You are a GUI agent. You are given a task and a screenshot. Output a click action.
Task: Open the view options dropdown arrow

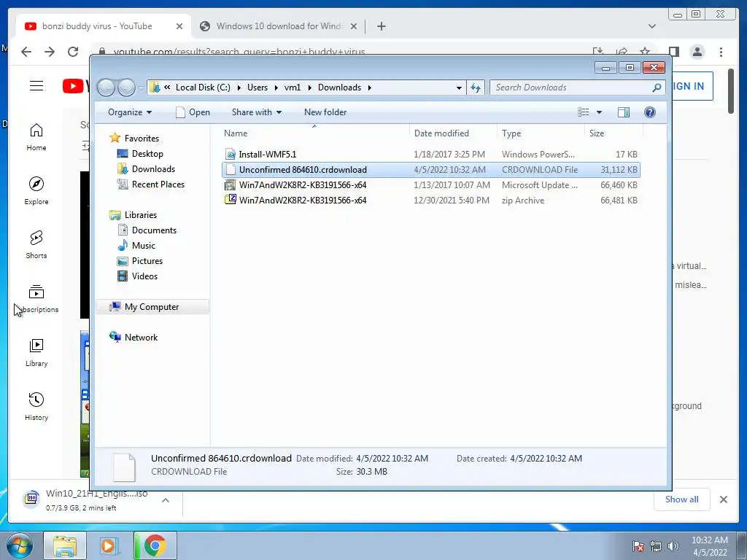[600, 112]
